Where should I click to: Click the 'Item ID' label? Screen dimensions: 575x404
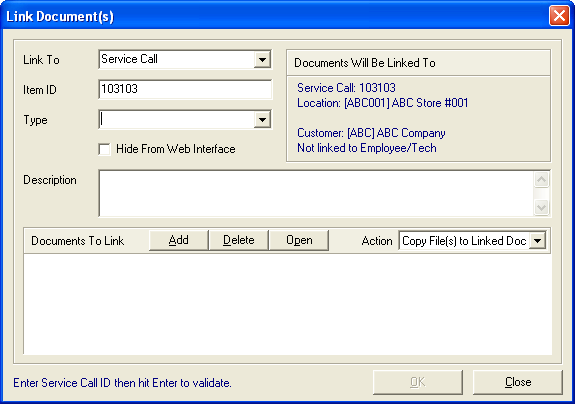(x=40, y=90)
